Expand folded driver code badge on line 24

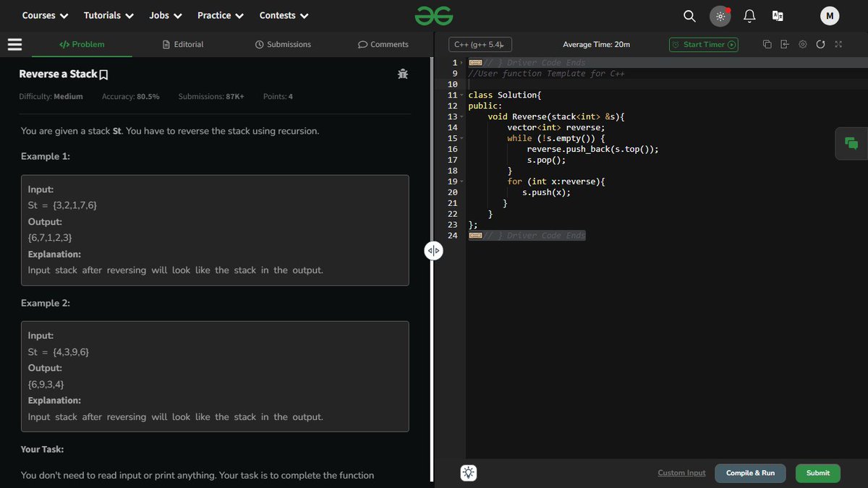pyautogui.click(x=475, y=236)
